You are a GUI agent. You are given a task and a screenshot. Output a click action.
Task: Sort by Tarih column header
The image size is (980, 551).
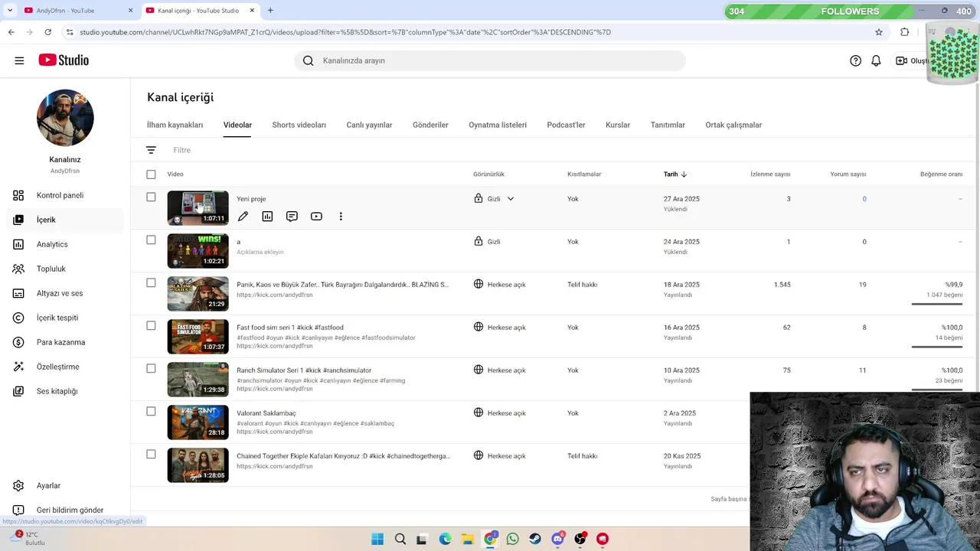(675, 174)
